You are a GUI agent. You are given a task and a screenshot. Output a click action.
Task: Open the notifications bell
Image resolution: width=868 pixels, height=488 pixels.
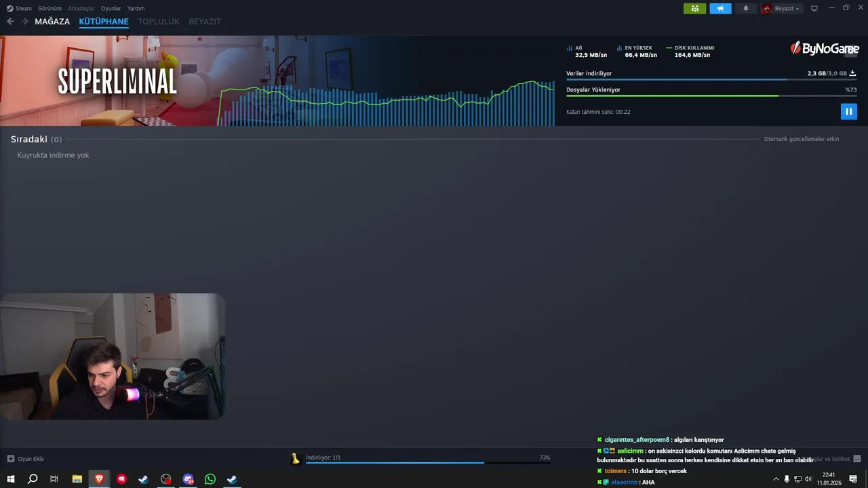pos(746,9)
